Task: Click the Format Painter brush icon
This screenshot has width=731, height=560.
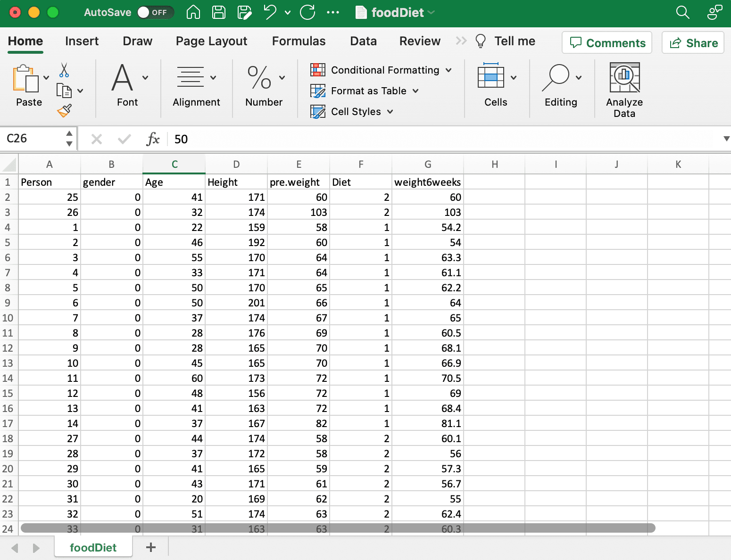Action: coord(64,111)
